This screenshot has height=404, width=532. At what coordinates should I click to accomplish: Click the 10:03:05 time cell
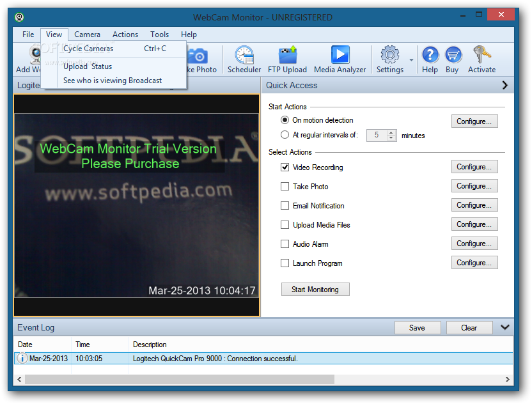tap(89, 358)
